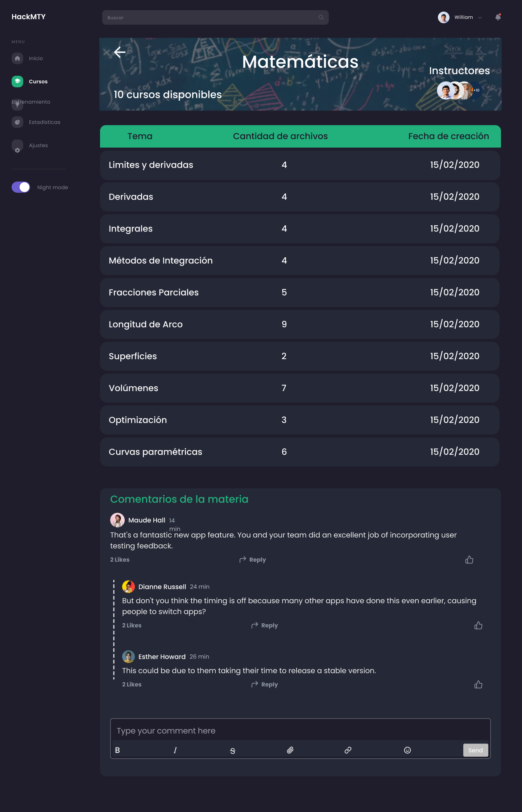This screenshot has width=522, height=812.
Task: Apply strikethrough formatting in comment editor
Action: click(x=233, y=751)
